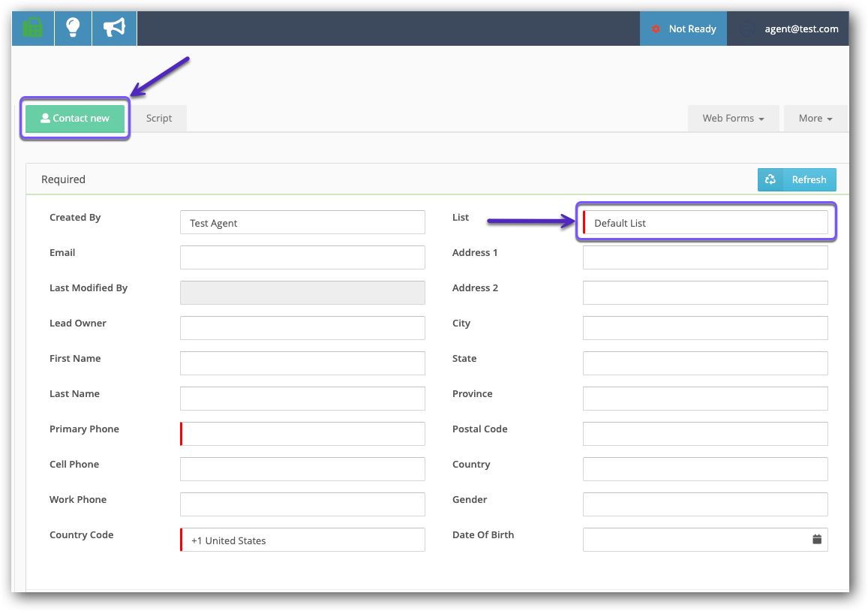Click the Primary Phone input field
868x611 pixels.
(303, 434)
